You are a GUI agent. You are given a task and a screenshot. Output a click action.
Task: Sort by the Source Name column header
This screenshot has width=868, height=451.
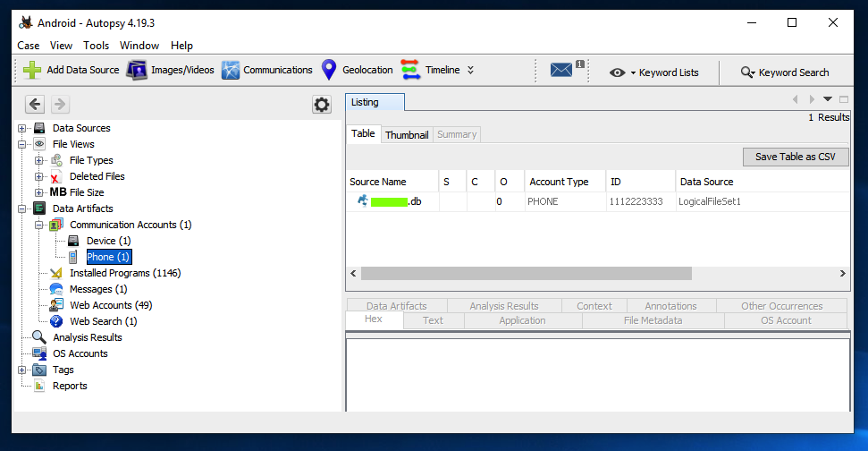click(392, 182)
